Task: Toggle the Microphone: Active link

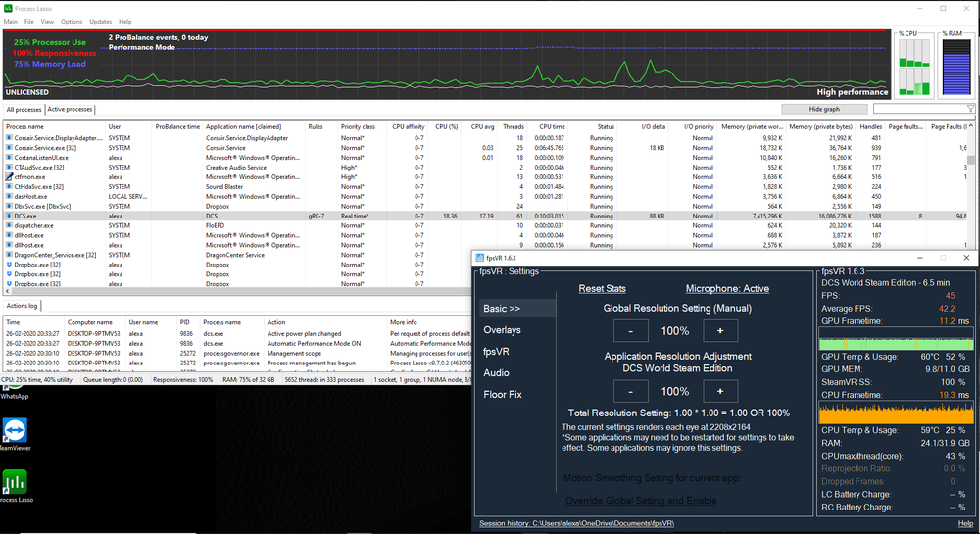Action: click(x=727, y=289)
